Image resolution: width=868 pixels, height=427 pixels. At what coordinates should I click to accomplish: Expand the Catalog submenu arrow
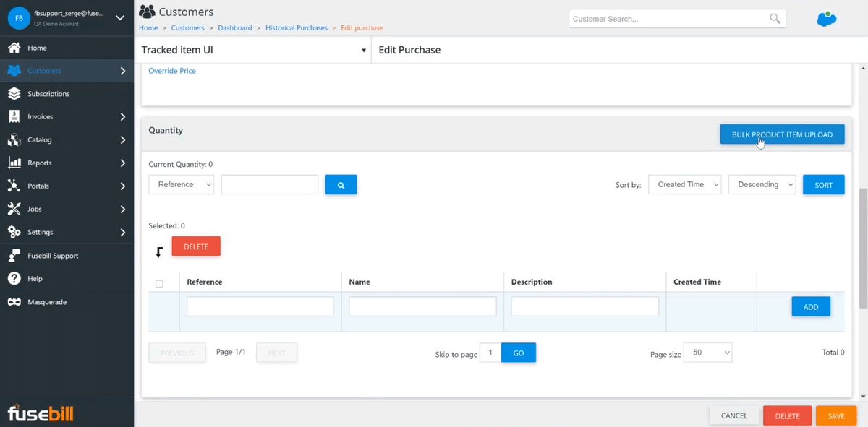pos(123,139)
